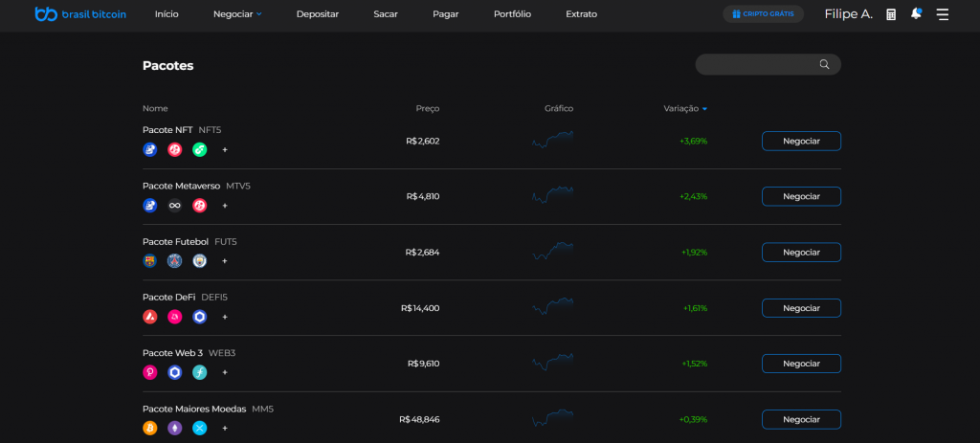Click green coin icon in Pacote NFT
The width and height of the screenshot is (980, 443).
coord(199,150)
